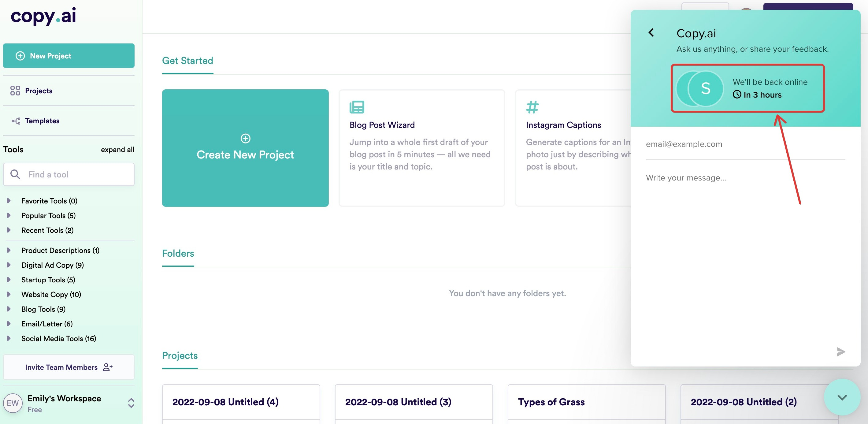Click the EW workspace avatar
Image resolution: width=868 pixels, height=424 pixels.
[13, 403]
